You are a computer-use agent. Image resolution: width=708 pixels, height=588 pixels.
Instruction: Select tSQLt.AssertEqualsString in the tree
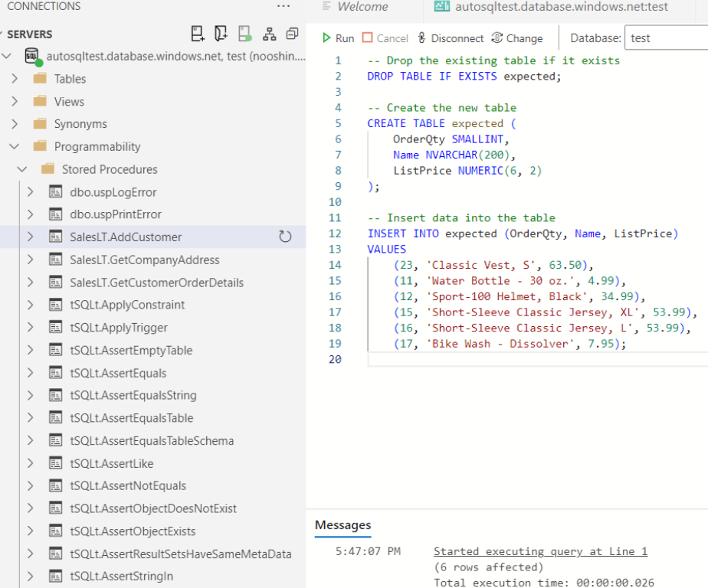[x=133, y=395]
